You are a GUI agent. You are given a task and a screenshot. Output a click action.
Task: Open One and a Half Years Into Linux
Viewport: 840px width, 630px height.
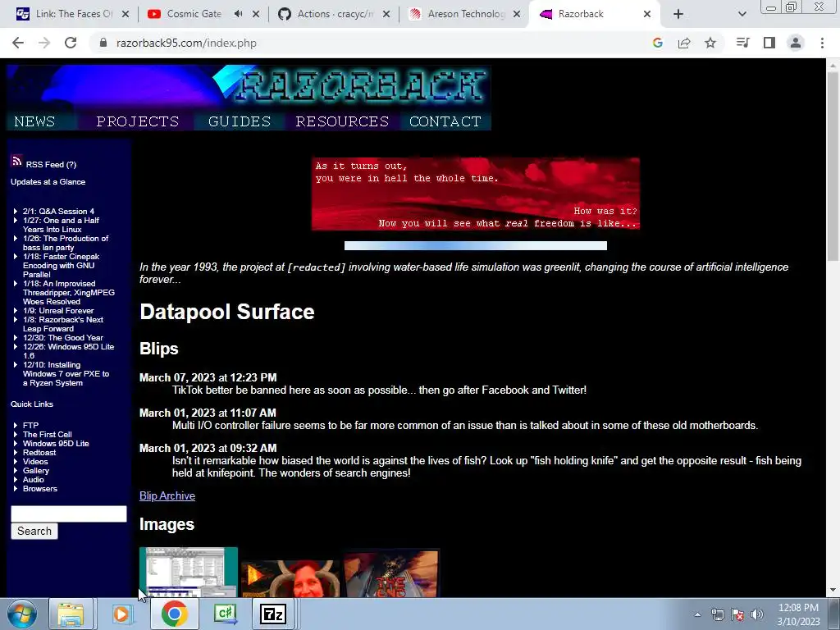(61, 225)
